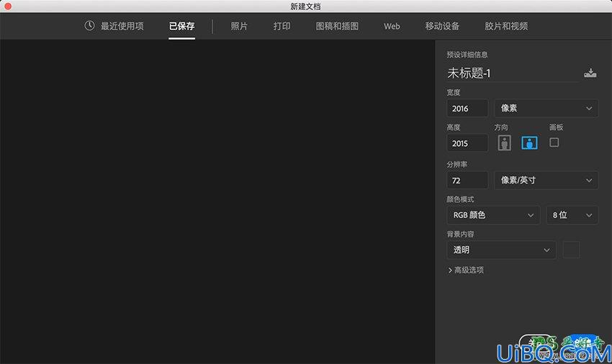Select the 移动设备 tab

click(442, 26)
